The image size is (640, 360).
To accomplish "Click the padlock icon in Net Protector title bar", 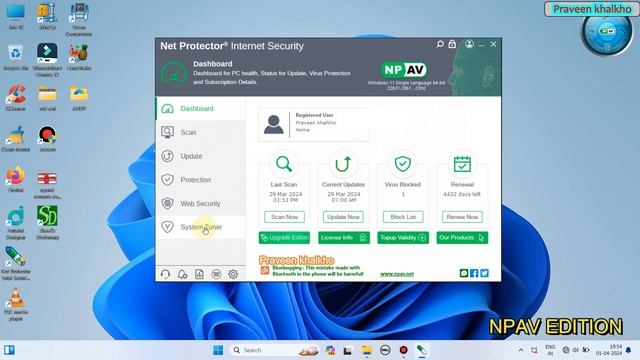I will (452, 44).
